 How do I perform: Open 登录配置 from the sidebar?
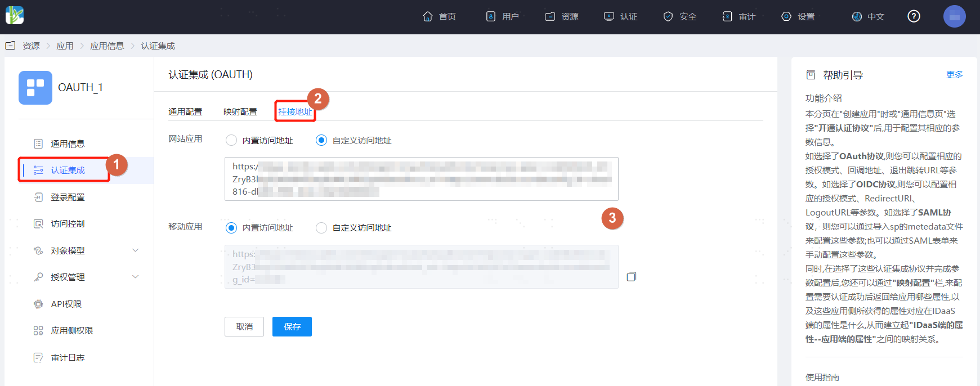68,198
